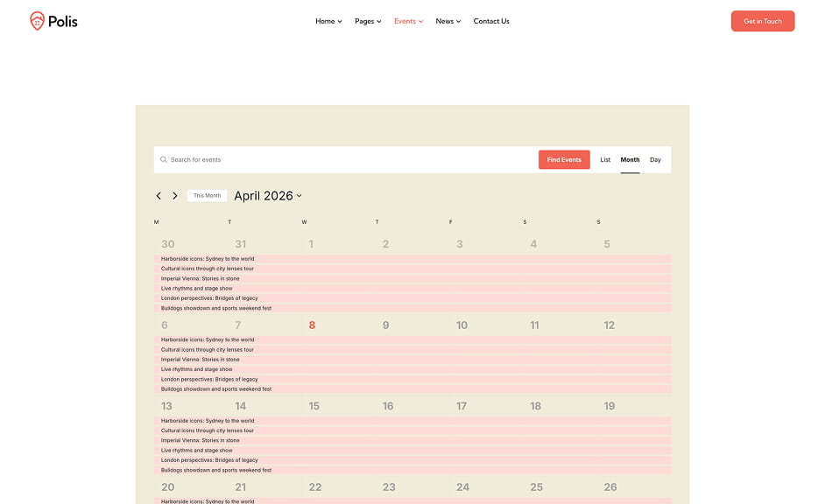
Task: Select day 6 in calendar
Action: (x=165, y=325)
